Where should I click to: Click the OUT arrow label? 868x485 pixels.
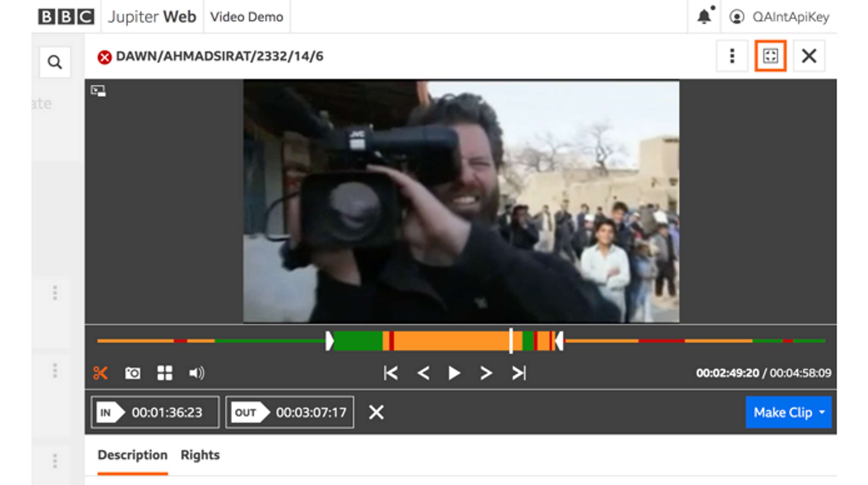coord(250,412)
